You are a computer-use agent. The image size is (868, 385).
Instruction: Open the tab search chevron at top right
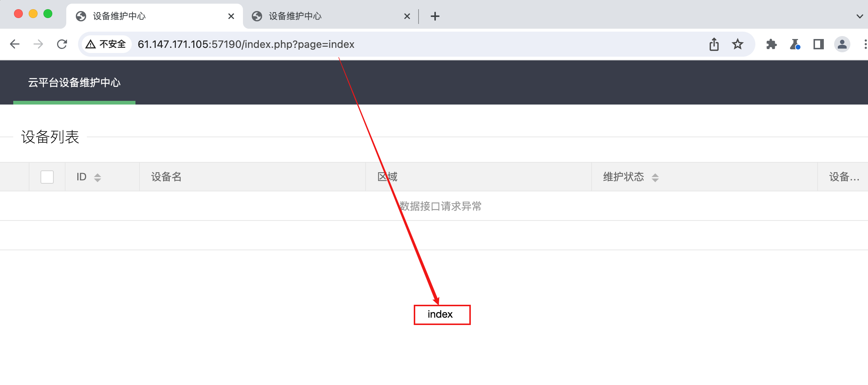click(860, 16)
